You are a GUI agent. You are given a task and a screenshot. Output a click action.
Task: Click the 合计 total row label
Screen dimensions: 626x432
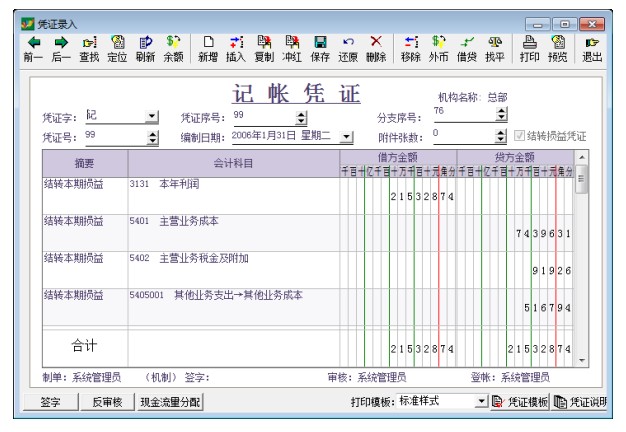[x=84, y=346]
